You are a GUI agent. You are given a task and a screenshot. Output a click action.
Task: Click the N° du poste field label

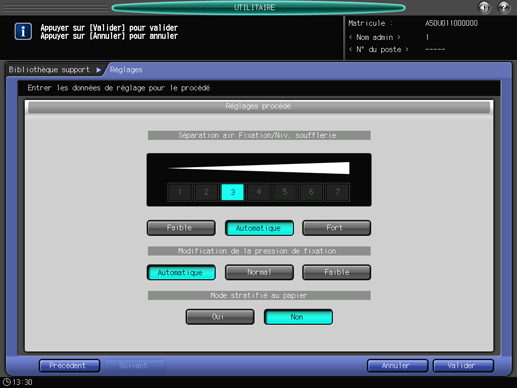pos(378,49)
